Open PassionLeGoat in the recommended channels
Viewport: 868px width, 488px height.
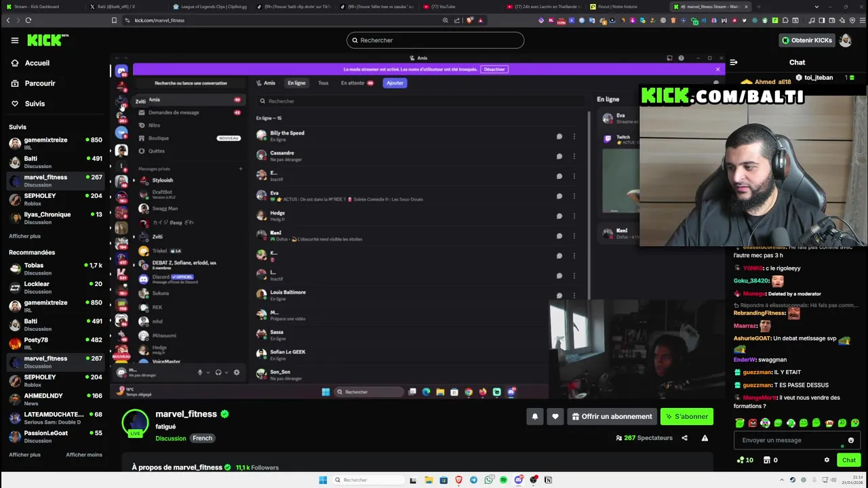(55, 436)
